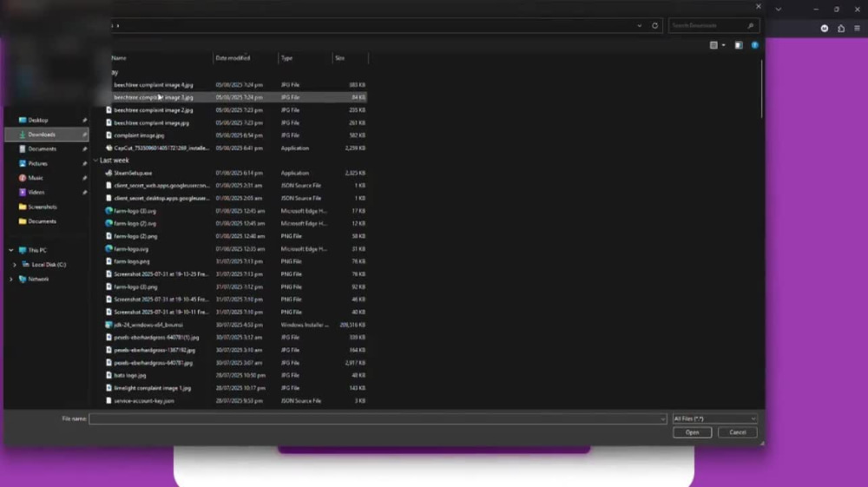Viewport: 868px width, 487px height.
Task: Select the client_secret_desktop.apps.googleuser... file
Action: point(235,198)
